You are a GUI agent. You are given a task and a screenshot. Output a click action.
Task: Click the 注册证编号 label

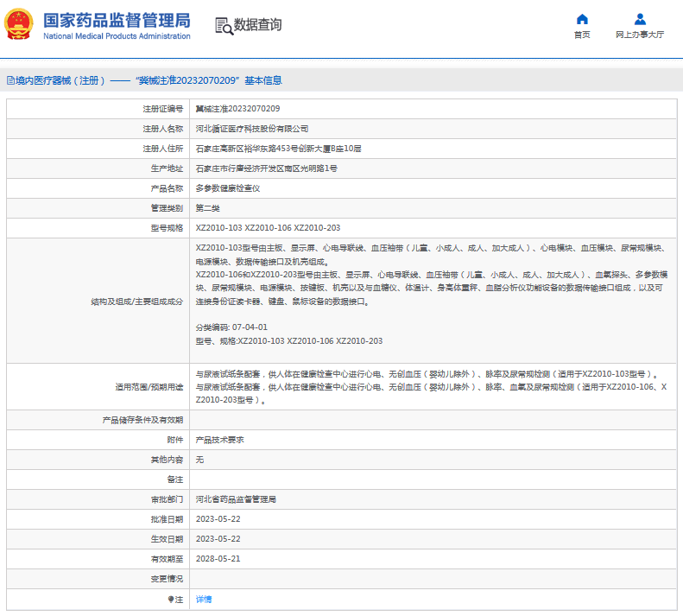[x=163, y=109]
